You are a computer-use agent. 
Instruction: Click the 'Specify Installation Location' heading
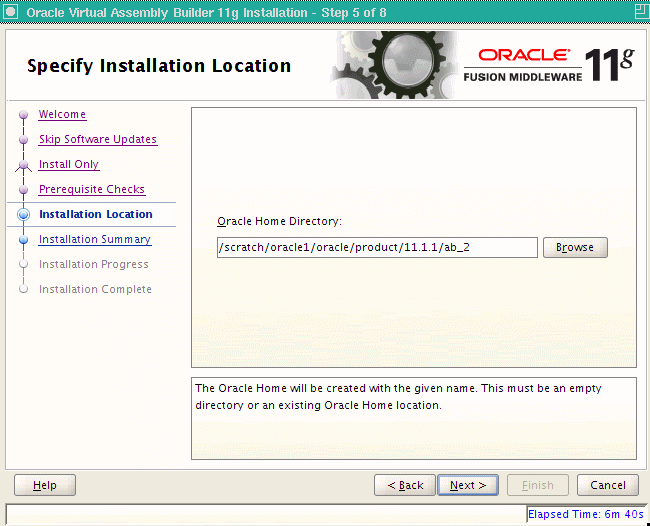pyautogui.click(x=159, y=66)
